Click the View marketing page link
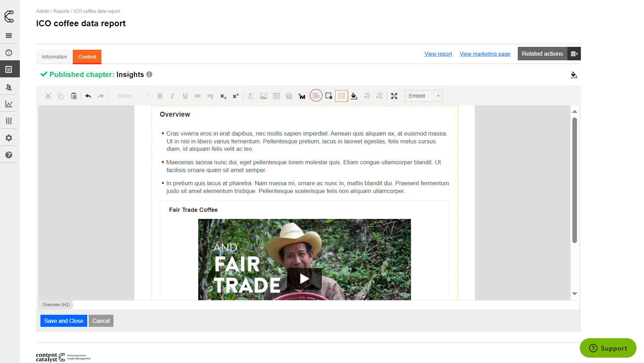 [x=485, y=54]
